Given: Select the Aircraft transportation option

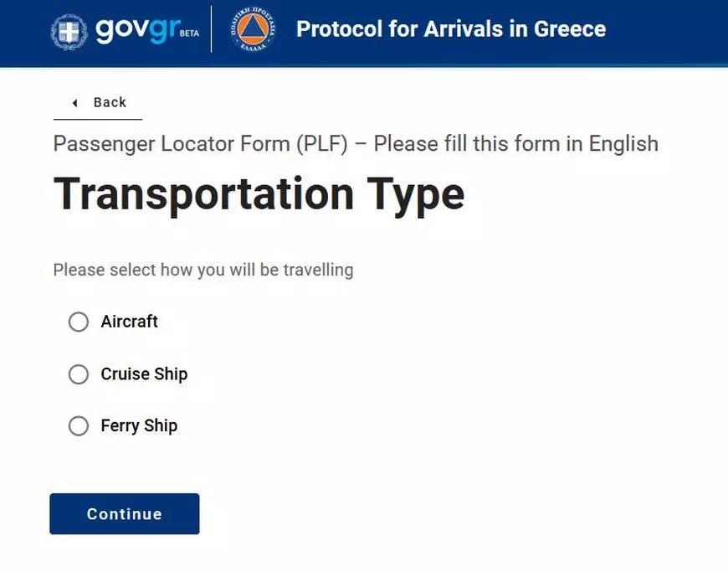Looking at the screenshot, I should [x=79, y=322].
